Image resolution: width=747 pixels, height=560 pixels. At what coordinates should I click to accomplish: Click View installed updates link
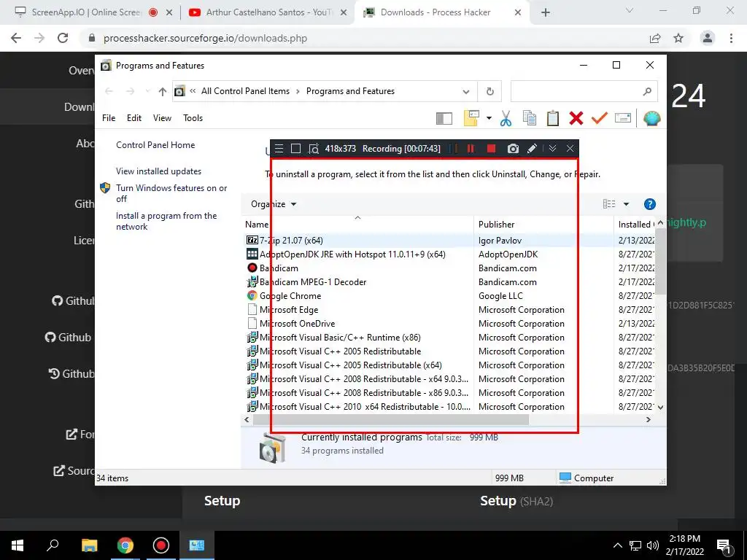click(x=158, y=171)
